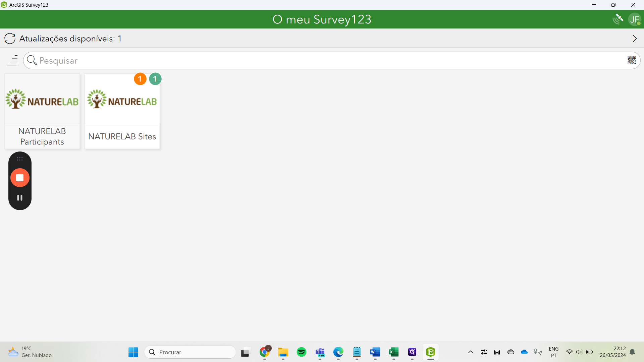This screenshot has width=644, height=362.
Task: Open Spotify from the taskbar
Action: (302, 352)
